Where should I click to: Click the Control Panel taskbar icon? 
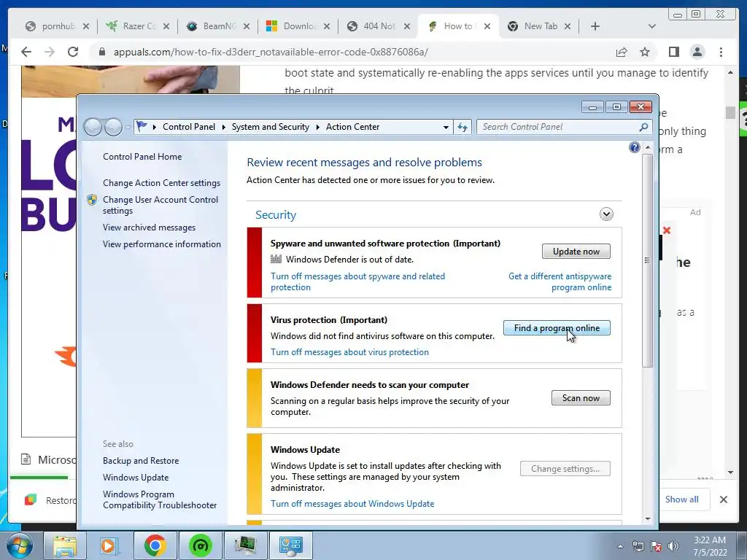(x=290, y=545)
